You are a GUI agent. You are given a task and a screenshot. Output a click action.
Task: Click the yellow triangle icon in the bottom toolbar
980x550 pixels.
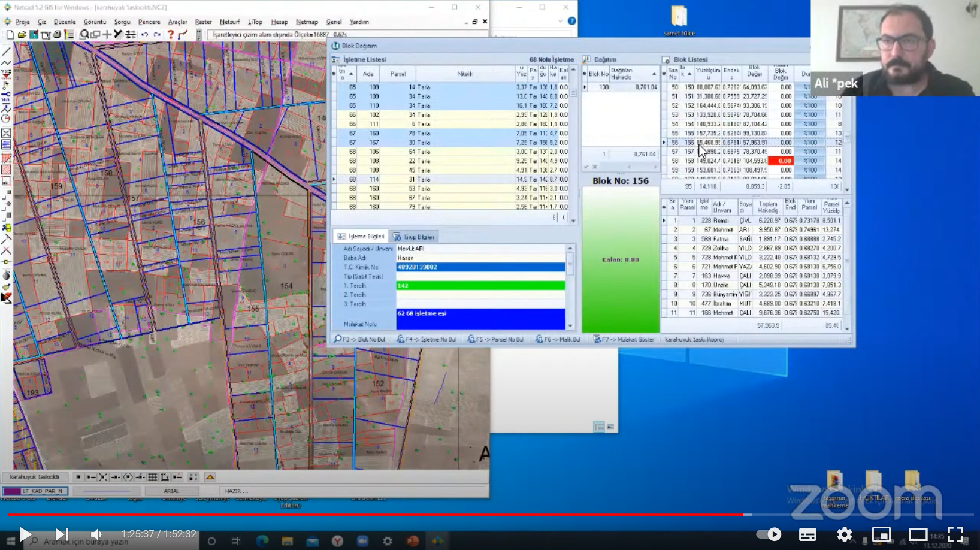click(210, 477)
